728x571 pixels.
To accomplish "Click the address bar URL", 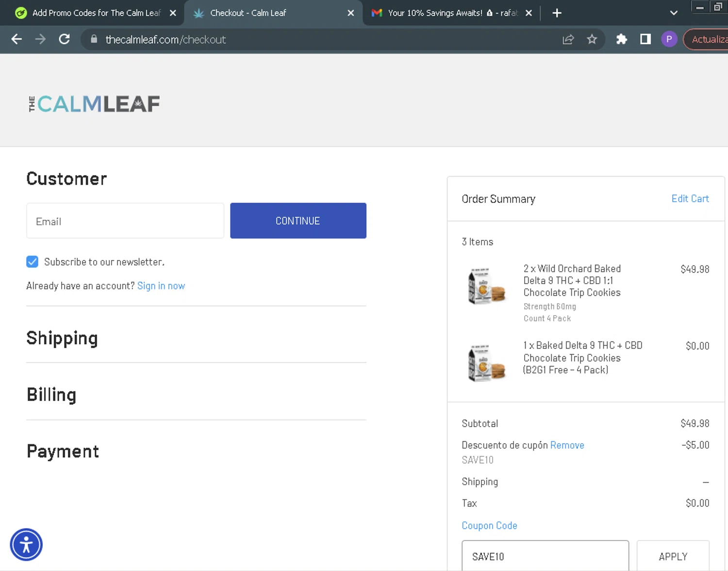I will click(165, 39).
